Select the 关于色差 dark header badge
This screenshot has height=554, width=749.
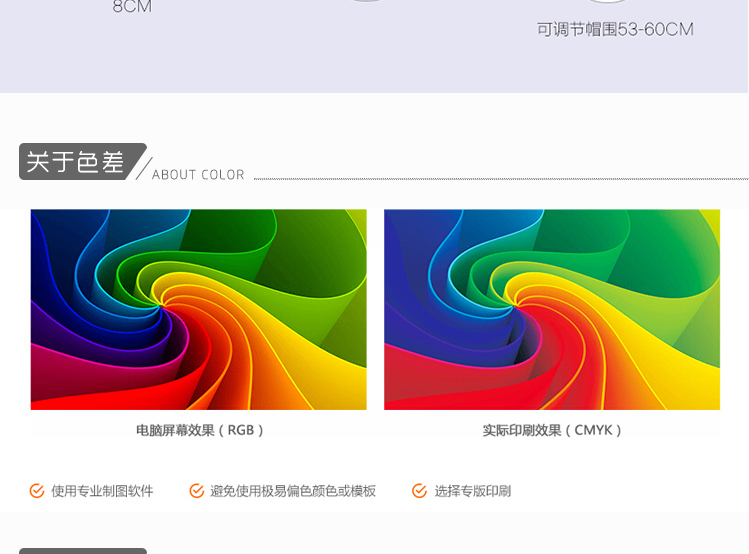[78, 162]
